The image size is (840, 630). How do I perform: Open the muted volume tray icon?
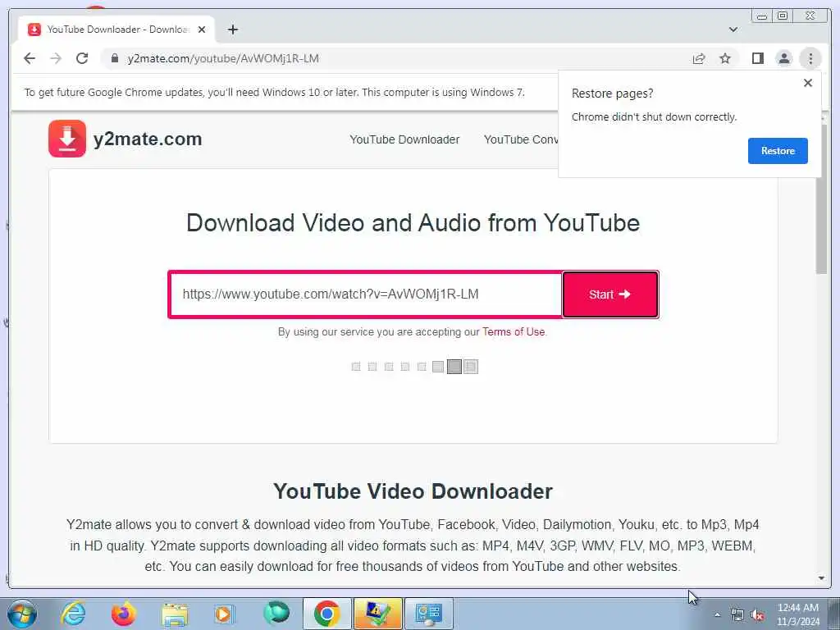pos(757,615)
